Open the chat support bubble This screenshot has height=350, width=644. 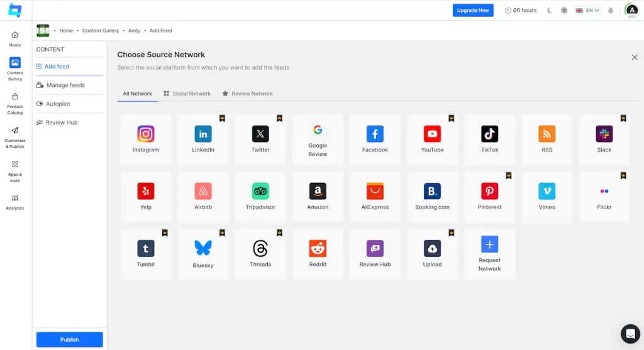pos(630,334)
